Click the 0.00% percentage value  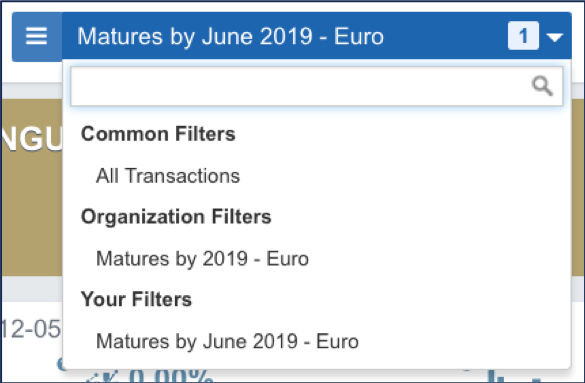171,375
